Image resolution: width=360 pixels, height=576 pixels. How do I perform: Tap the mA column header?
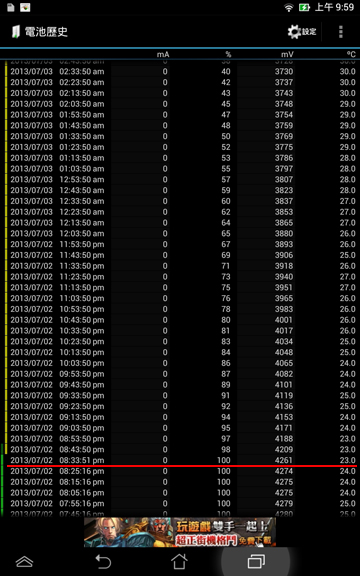[x=163, y=54]
